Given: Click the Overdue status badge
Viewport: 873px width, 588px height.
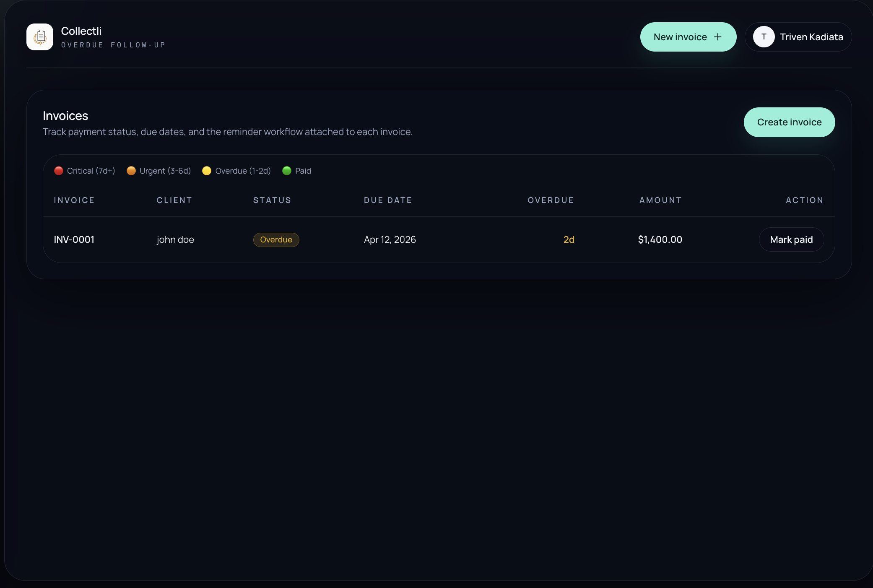Looking at the screenshot, I should (276, 239).
